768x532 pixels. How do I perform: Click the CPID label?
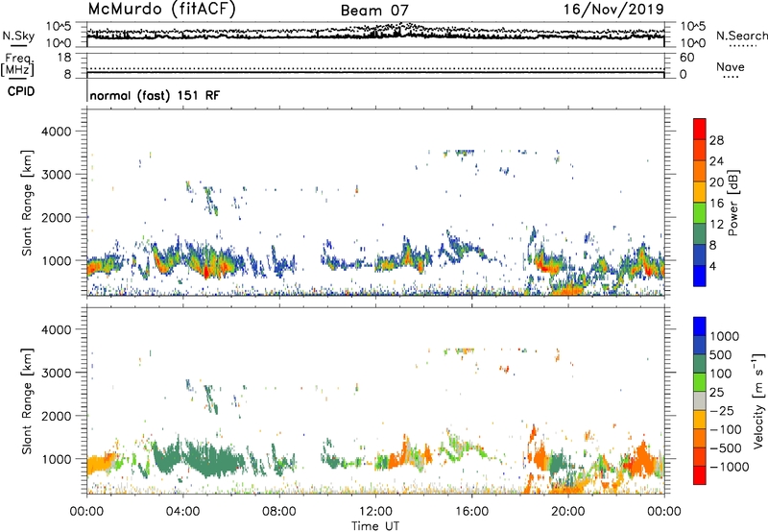coord(21,91)
